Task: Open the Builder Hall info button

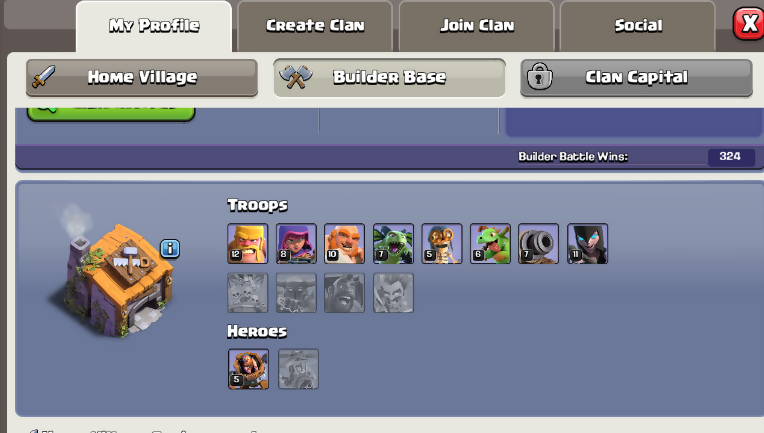Action: (x=170, y=249)
